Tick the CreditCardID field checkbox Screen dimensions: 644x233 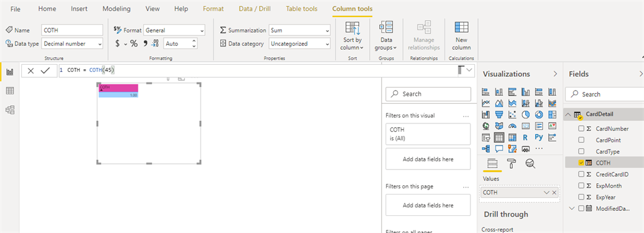tap(581, 174)
